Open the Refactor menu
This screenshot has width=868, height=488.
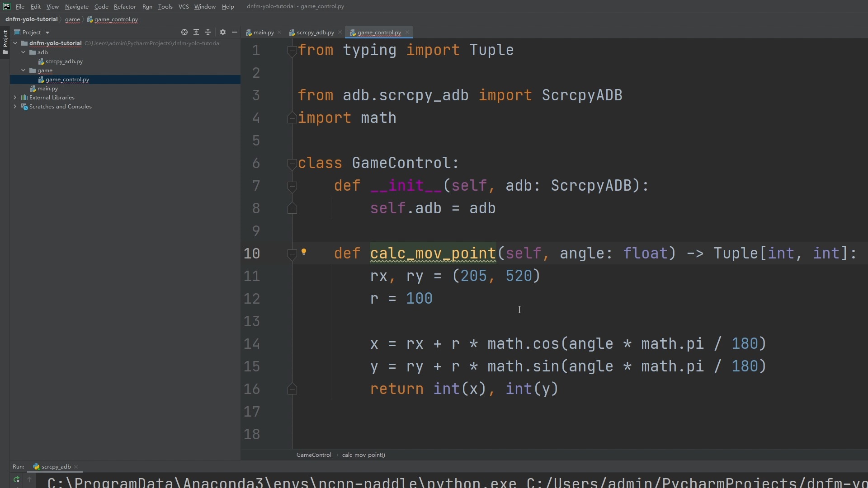tap(125, 6)
